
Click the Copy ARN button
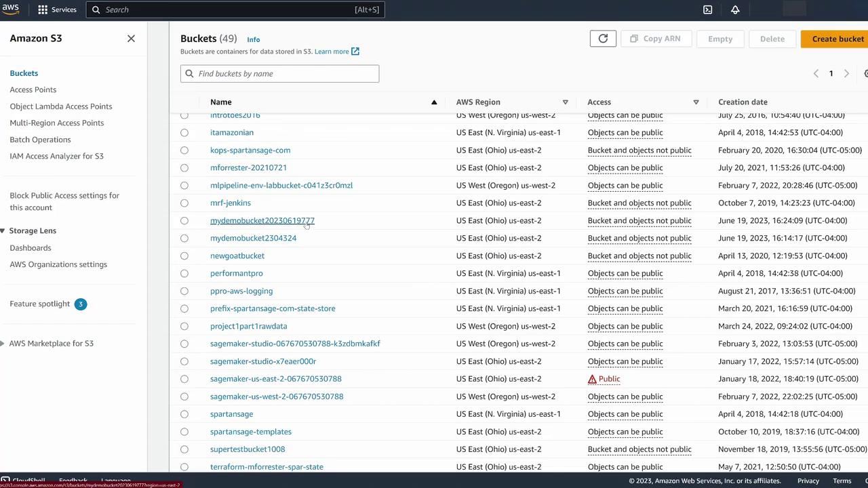(655, 39)
